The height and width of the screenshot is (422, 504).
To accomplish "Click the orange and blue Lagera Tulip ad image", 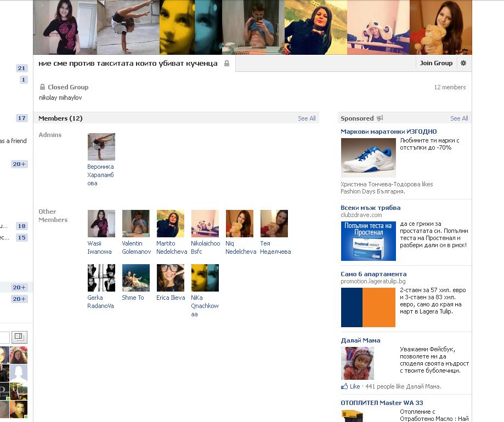I will click(x=368, y=307).
